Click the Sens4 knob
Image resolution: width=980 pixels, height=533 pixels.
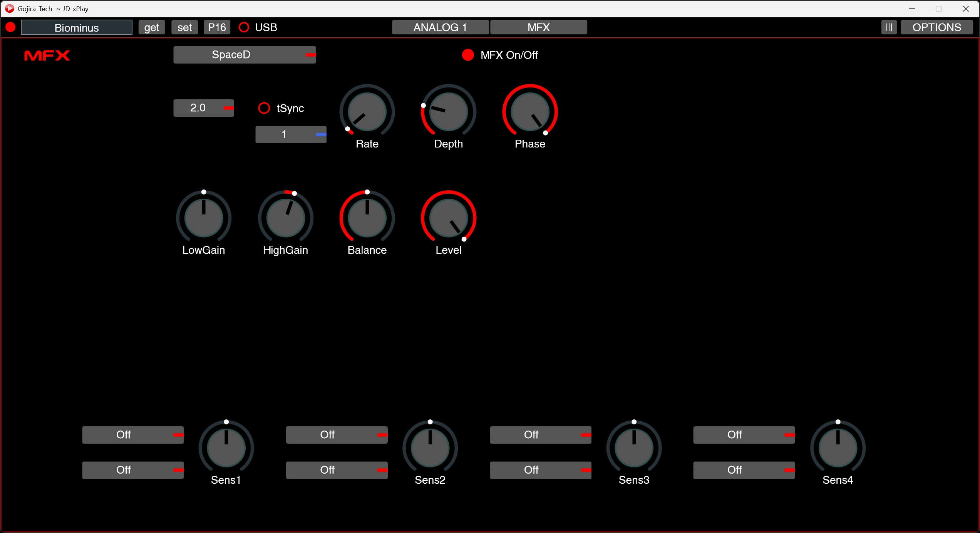pos(838,448)
